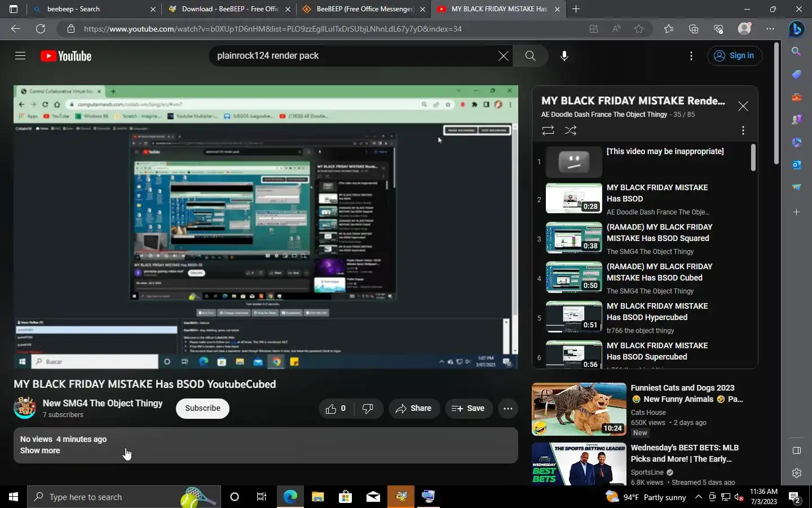Open the Windows Start menu
Image resolution: width=812 pixels, height=508 pixels.
pyautogui.click(x=14, y=497)
